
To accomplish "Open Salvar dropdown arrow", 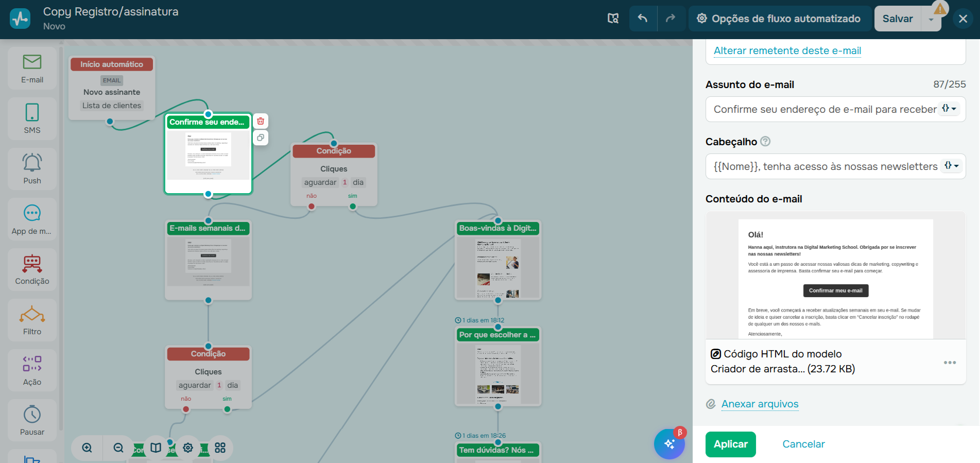I will (931, 19).
